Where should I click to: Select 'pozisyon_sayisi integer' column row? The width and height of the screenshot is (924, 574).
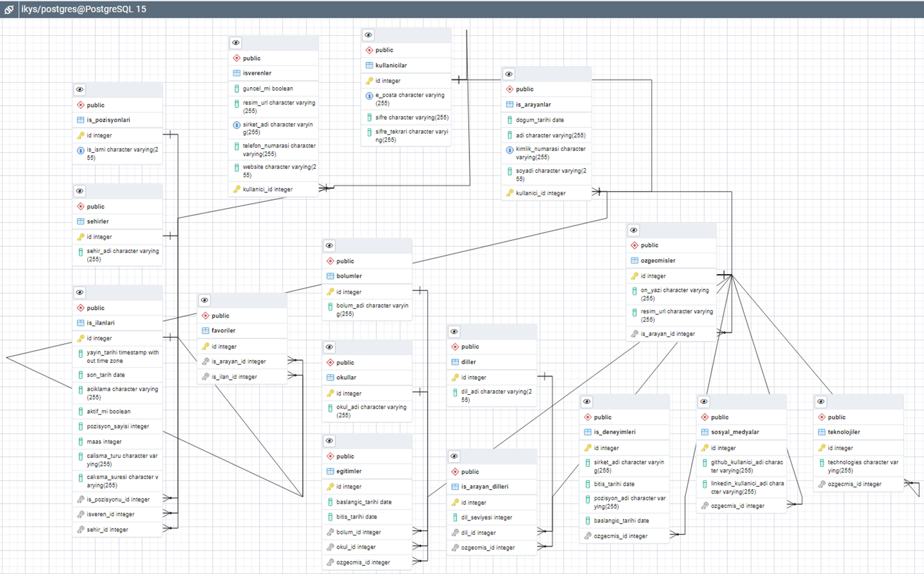[118, 427]
